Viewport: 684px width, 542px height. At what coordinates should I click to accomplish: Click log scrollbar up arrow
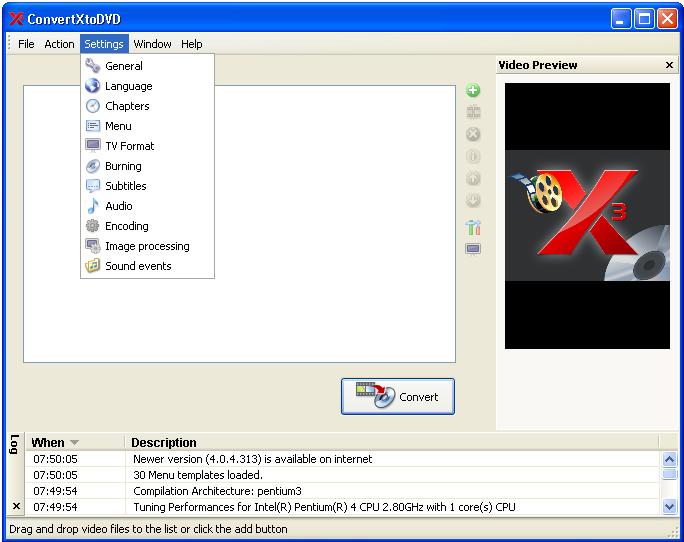[x=669, y=459]
